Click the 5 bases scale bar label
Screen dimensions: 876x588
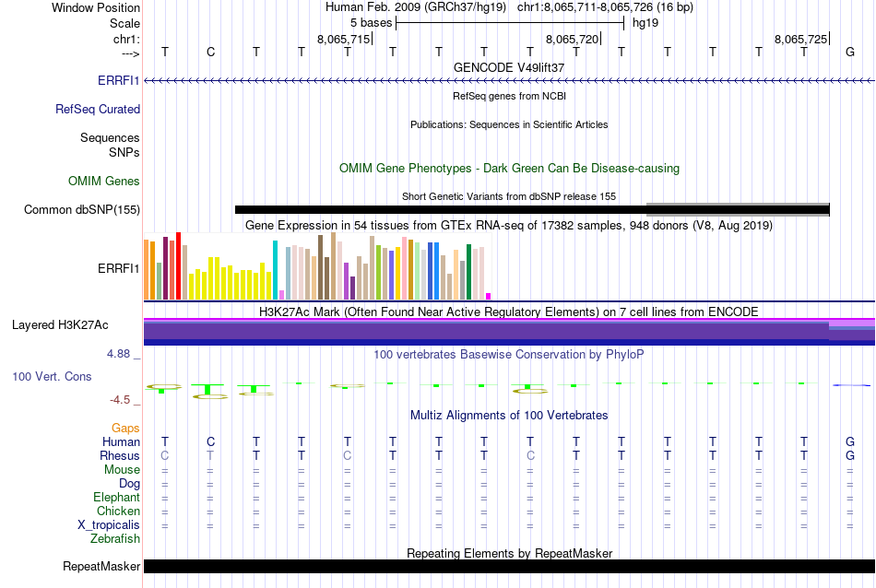click(371, 23)
